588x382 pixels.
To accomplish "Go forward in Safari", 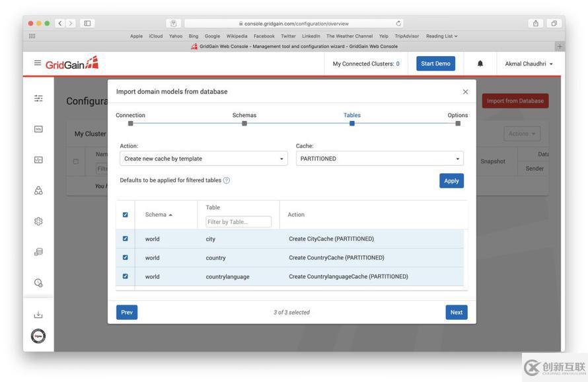I will coord(71,23).
